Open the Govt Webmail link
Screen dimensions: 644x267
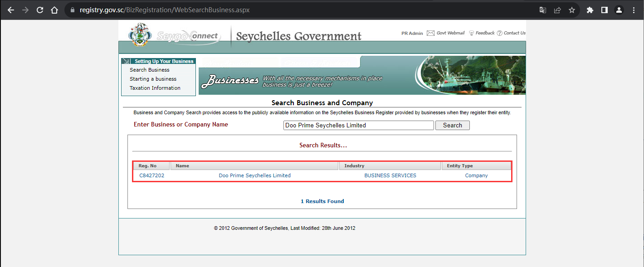tap(450, 33)
